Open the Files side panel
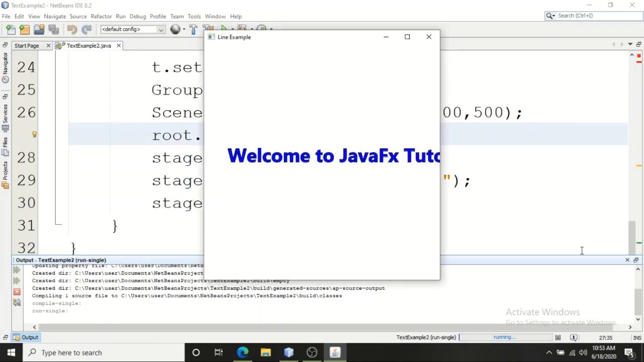 tap(5, 147)
